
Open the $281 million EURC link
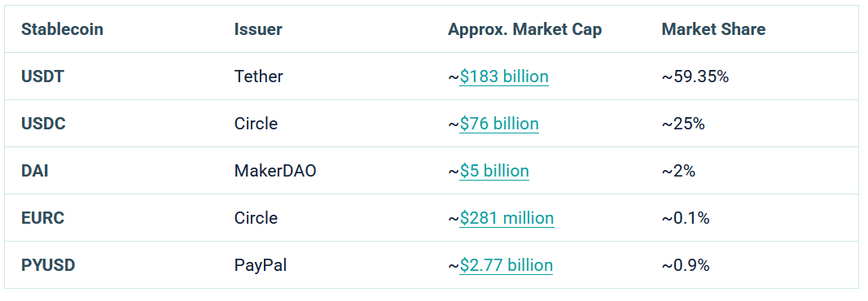pyautogui.click(x=506, y=218)
